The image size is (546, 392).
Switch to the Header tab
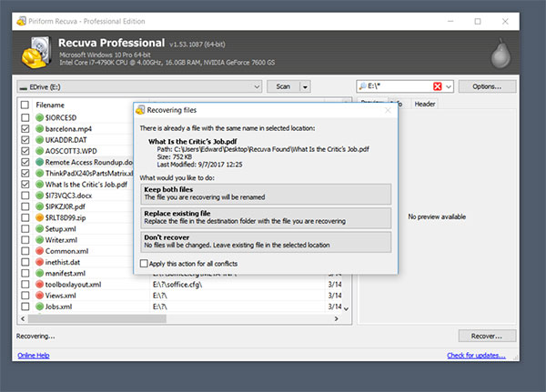pyautogui.click(x=424, y=104)
